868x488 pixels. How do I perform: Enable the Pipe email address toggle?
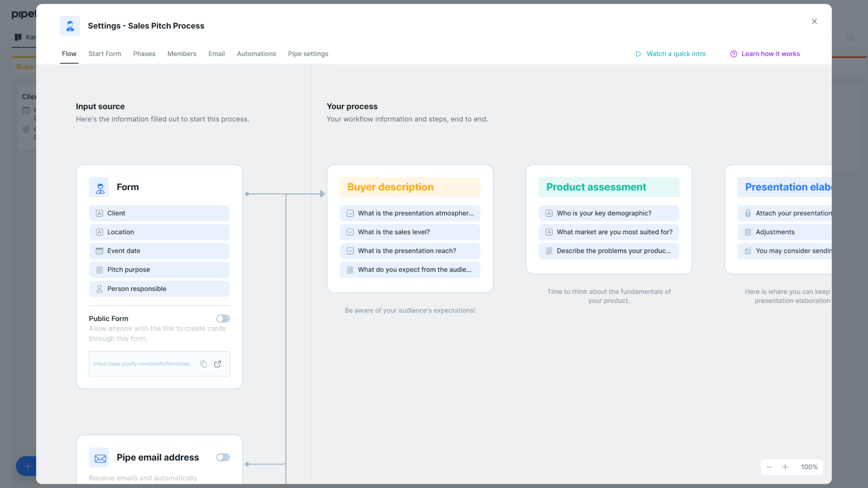click(x=223, y=457)
